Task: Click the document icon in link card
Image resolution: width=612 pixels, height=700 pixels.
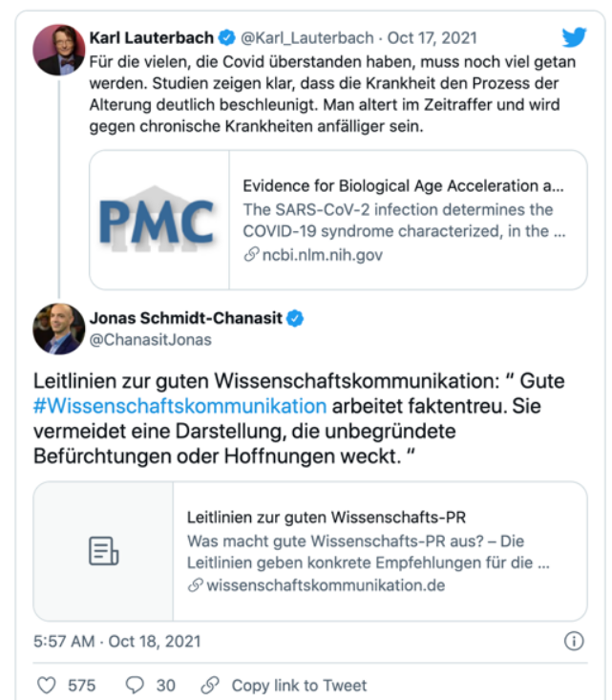Action: click(x=103, y=551)
